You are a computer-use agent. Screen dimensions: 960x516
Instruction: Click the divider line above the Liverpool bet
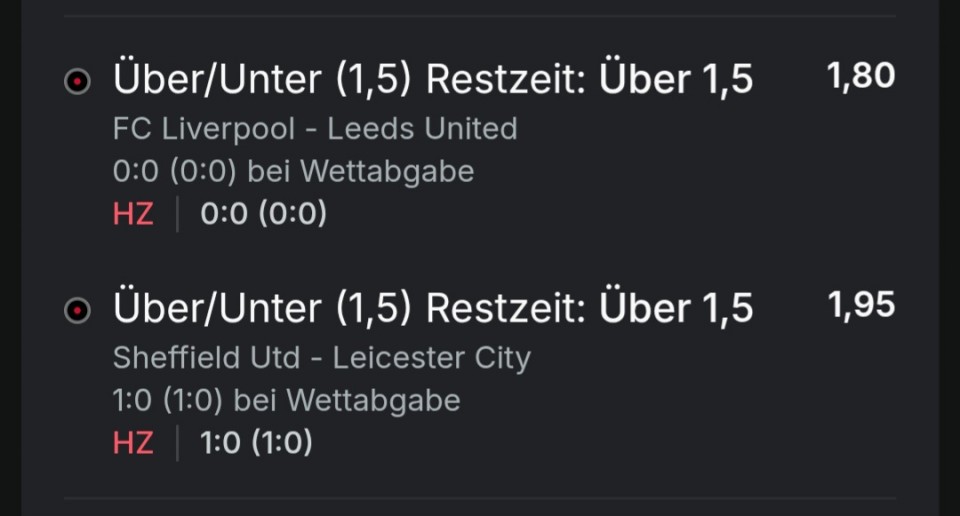(480, 16)
